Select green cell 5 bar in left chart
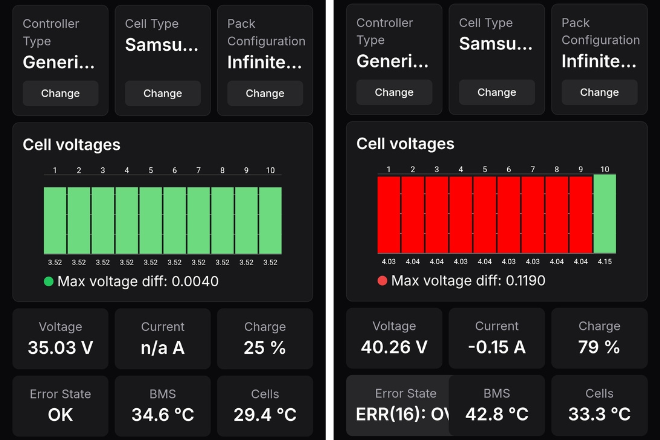Image resolution: width=660 pixels, height=440 pixels. pos(151,221)
